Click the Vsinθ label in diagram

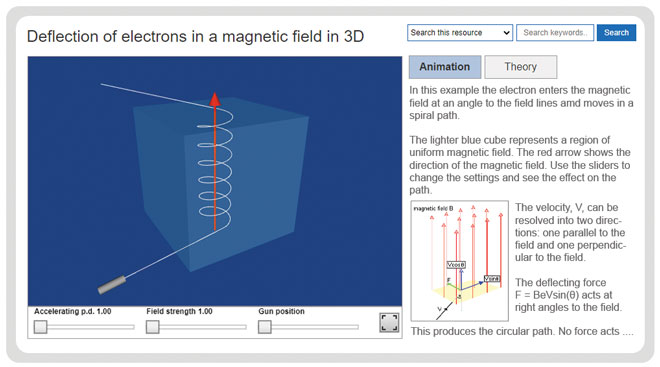point(492,279)
